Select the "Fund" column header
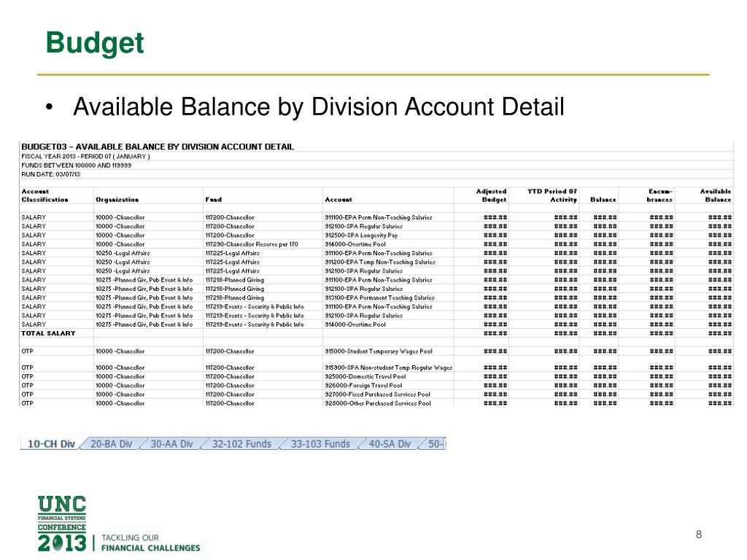Screen dimensions: 747x560 point(214,200)
